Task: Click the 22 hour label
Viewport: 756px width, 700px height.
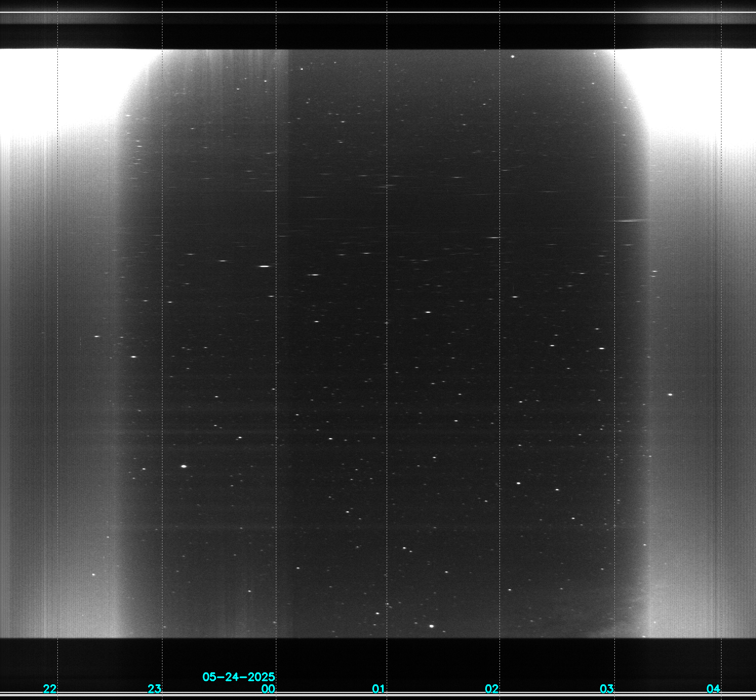Action: click(x=50, y=689)
